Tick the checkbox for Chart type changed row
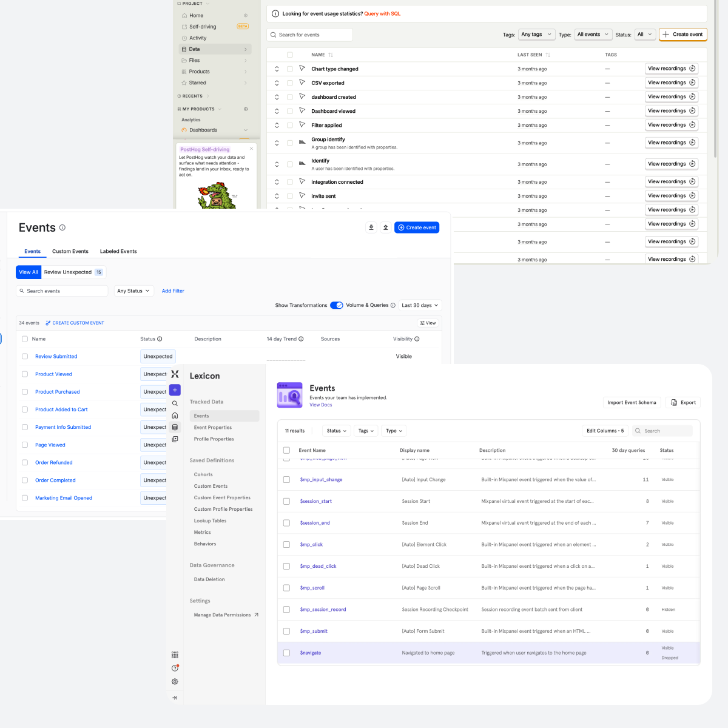728x728 pixels. coord(290,69)
